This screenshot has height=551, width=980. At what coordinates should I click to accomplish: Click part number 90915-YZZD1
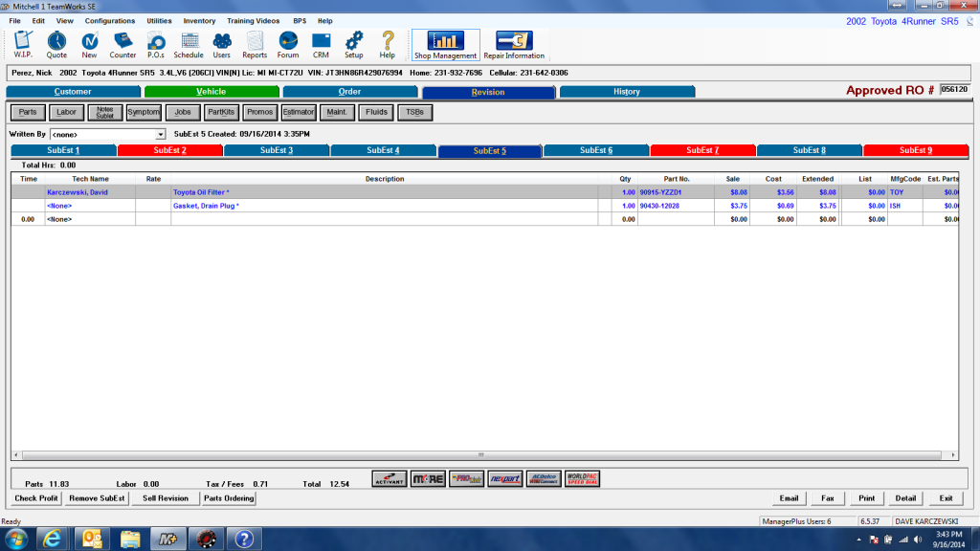(660, 192)
